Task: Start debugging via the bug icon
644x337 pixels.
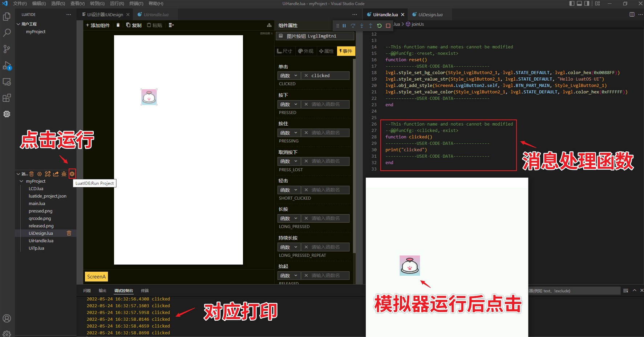Action: coord(64,174)
